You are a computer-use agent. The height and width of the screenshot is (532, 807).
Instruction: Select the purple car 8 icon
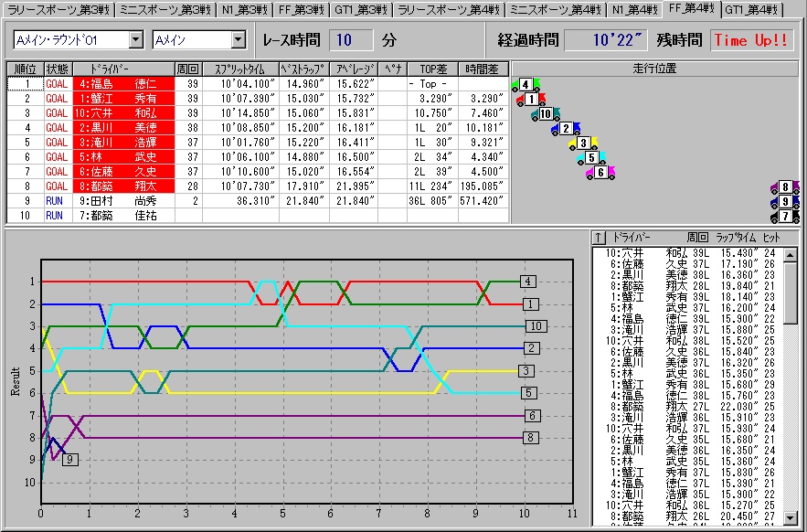tap(784, 187)
